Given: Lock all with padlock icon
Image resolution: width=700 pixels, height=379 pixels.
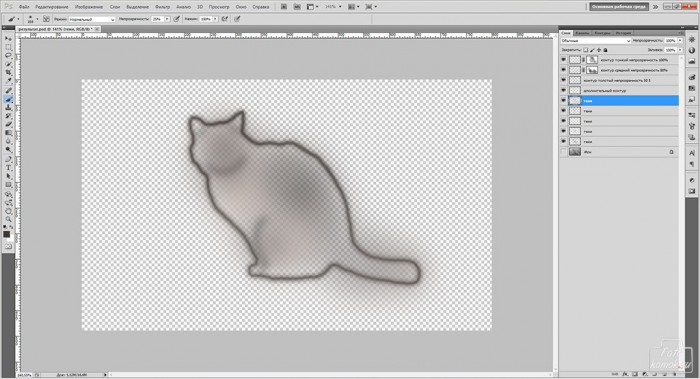Looking at the screenshot, I should coord(605,50).
